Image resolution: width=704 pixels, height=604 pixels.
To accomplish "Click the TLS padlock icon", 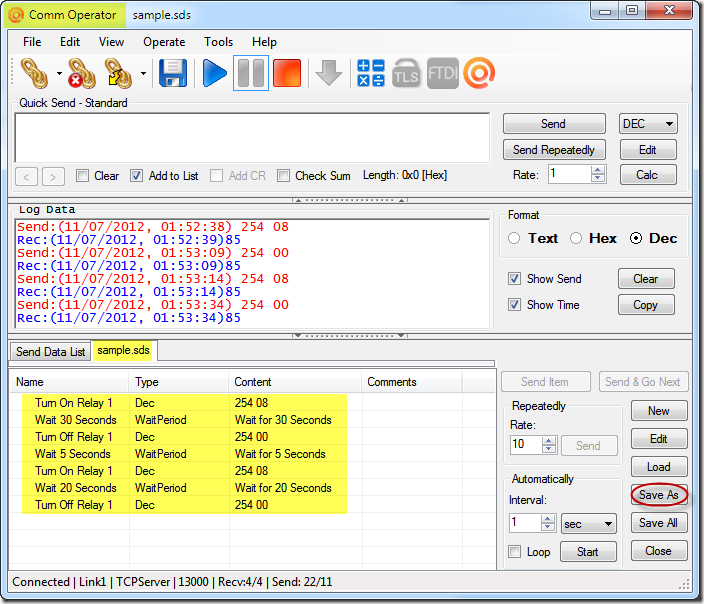I will click(x=406, y=73).
